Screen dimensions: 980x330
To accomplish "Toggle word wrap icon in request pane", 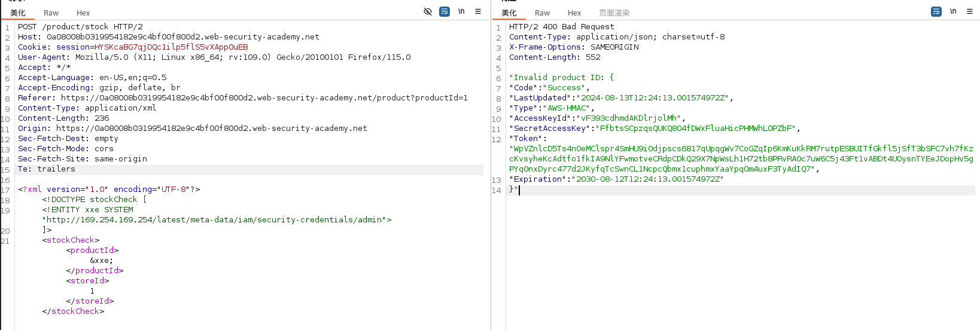I will 445,11.
